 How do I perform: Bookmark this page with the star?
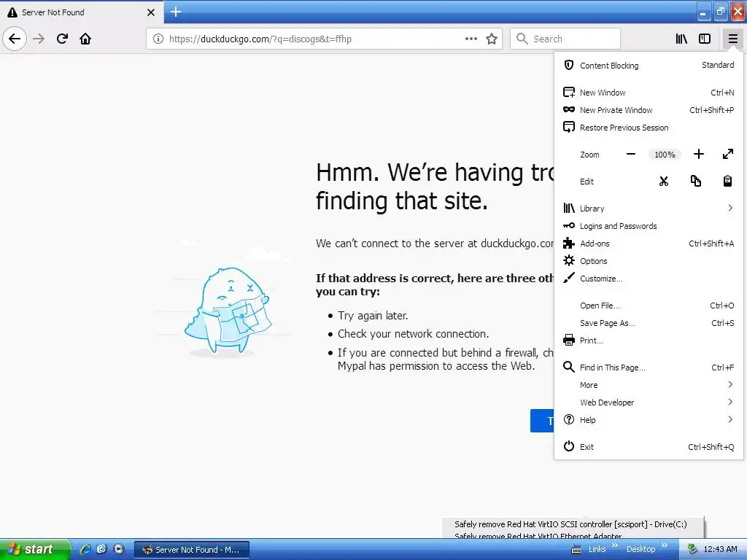(x=492, y=39)
